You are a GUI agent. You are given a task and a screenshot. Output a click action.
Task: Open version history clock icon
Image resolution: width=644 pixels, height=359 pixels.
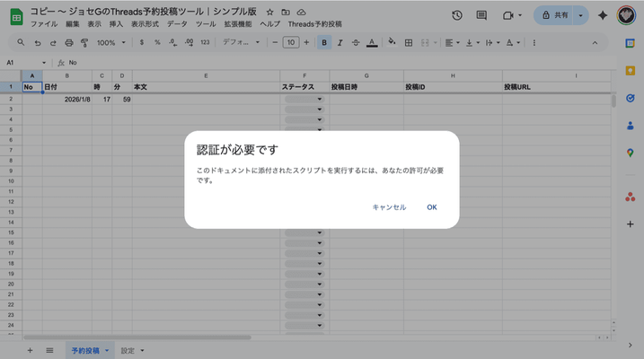pyautogui.click(x=456, y=15)
